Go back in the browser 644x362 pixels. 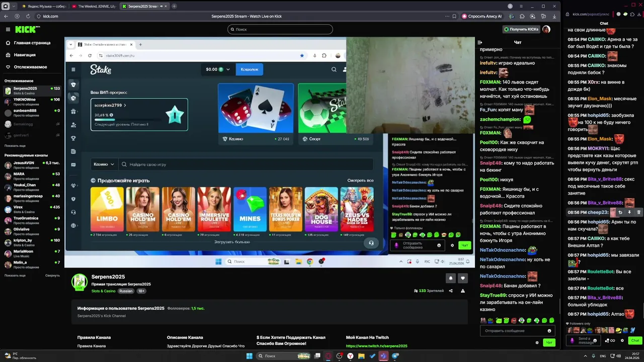tap(7, 16)
